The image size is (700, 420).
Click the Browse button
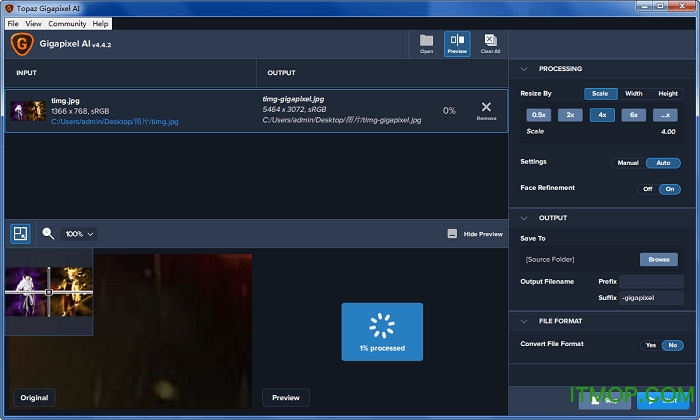coord(658,259)
